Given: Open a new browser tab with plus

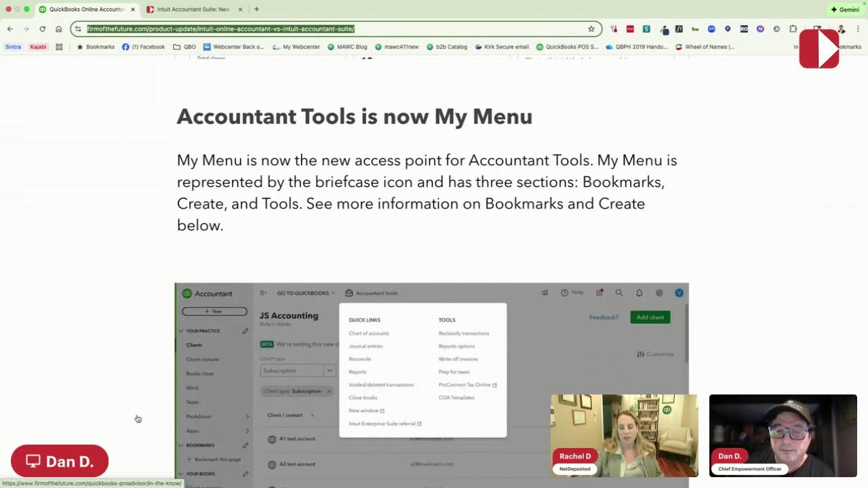Looking at the screenshot, I should (256, 9).
